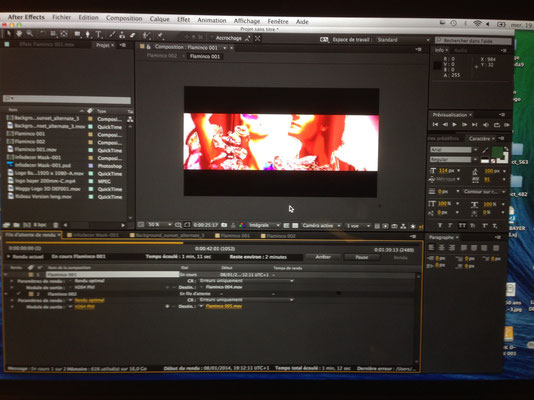
Task: Open composition flowchart icon in viewer
Action: tap(403, 226)
